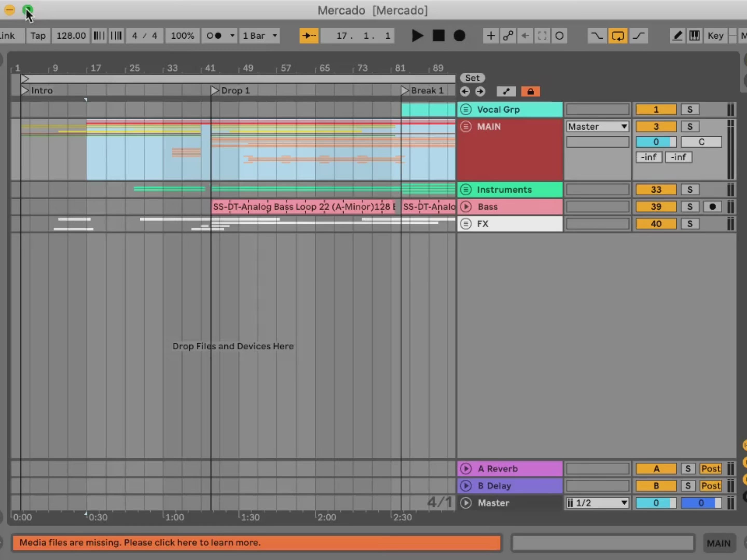Select SS-DT-Analog Bass Loop 22 clip
The width and height of the screenshot is (747, 560).
pyautogui.click(x=303, y=207)
